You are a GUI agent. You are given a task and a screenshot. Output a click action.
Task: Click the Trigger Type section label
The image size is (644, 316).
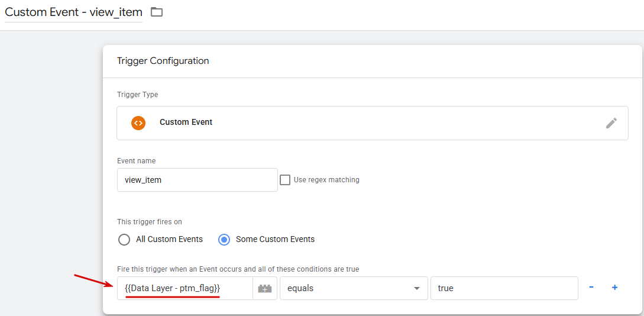[x=138, y=95]
